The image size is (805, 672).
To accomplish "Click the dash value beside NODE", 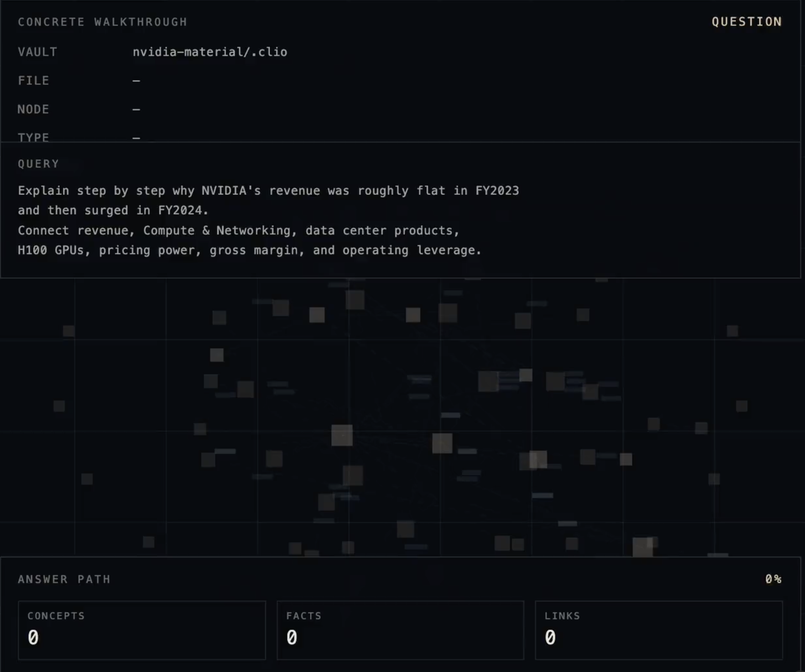I will (x=136, y=110).
